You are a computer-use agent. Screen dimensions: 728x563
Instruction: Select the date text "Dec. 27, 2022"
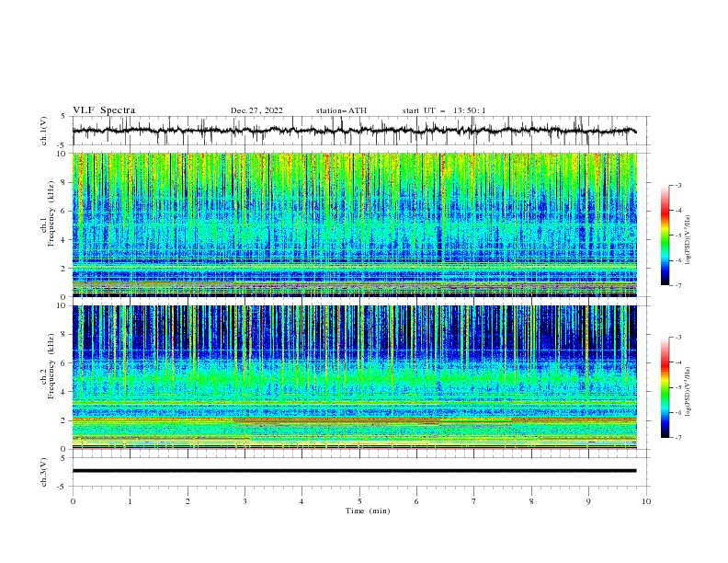[256, 110]
